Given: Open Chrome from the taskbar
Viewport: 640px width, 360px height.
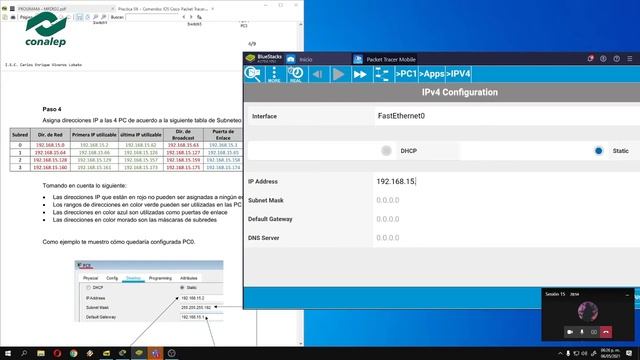Looking at the screenshot, I should point(73,353).
